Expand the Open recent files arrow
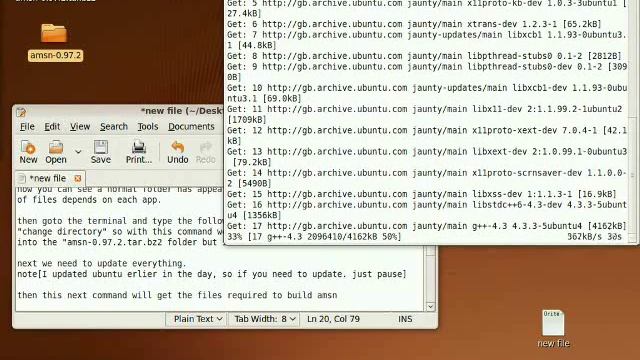The image size is (640, 360). tap(78, 152)
